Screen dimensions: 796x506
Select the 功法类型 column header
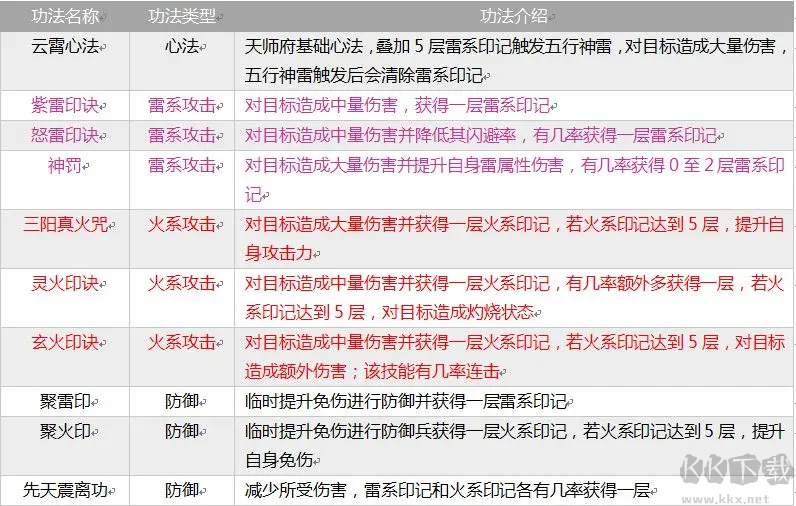pyautogui.click(x=182, y=16)
